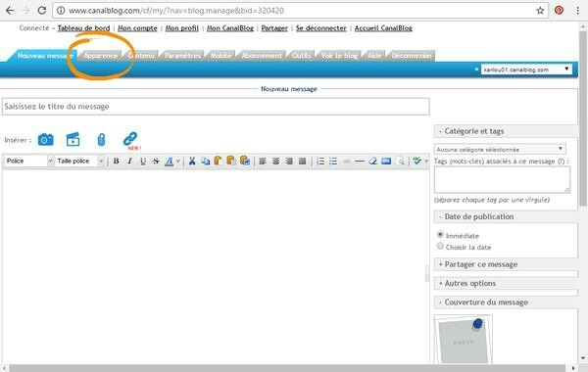The width and height of the screenshot is (588, 372).
Task: Open the text color picker button
Action: click(x=170, y=162)
